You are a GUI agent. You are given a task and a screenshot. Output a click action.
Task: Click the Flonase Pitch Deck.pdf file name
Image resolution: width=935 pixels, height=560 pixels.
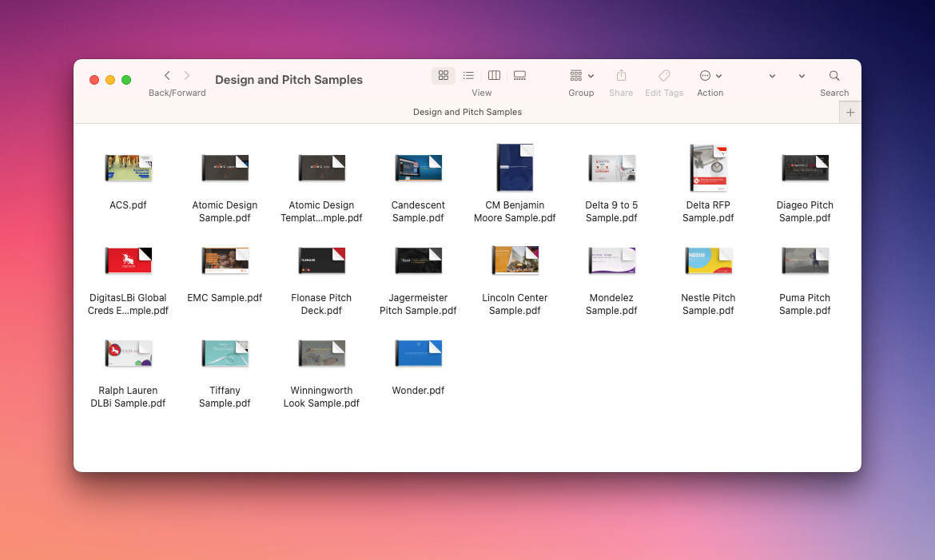[321, 304]
